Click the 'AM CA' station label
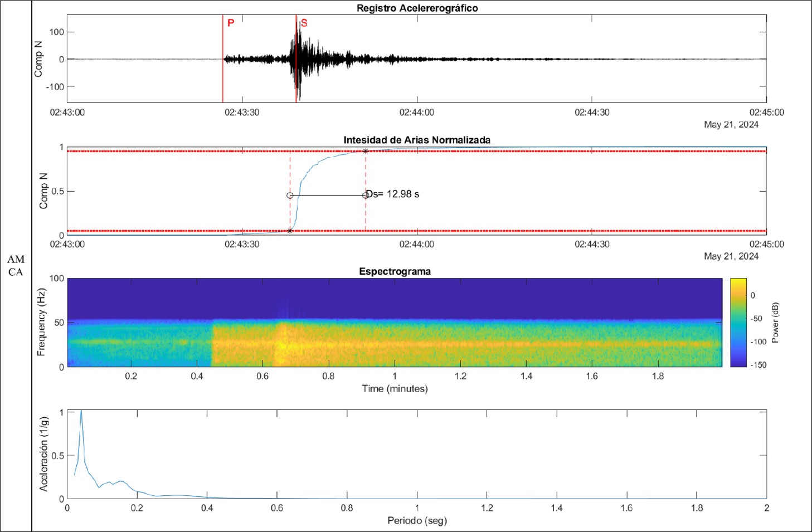This screenshot has height=532, width=812. click(x=16, y=265)
